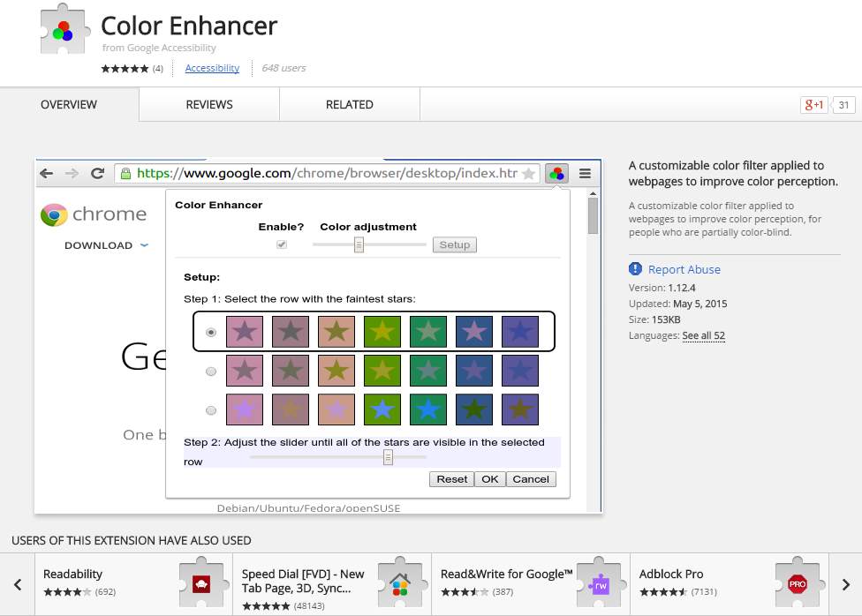Open the Readability extension card title
This screenshot has width=862, height=616.
point(73,575)
